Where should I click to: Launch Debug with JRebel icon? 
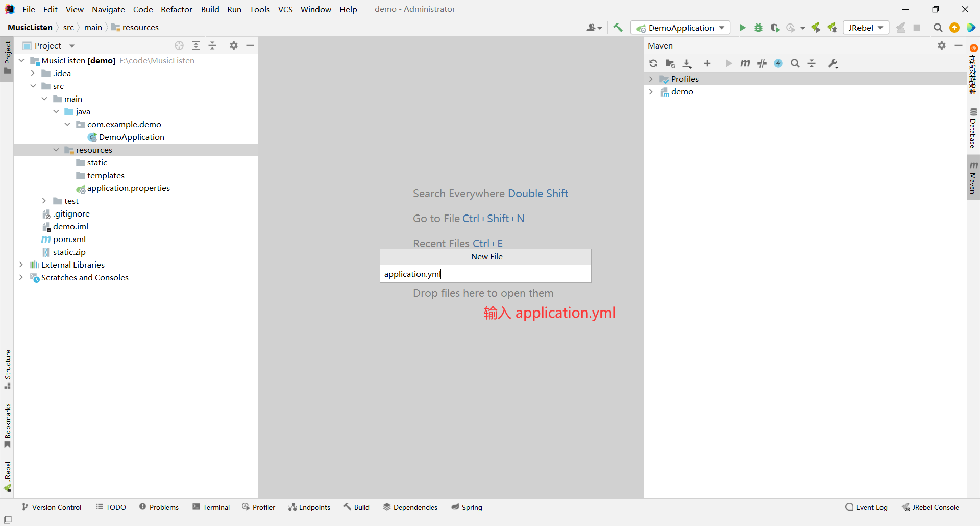tap(832, 28)
